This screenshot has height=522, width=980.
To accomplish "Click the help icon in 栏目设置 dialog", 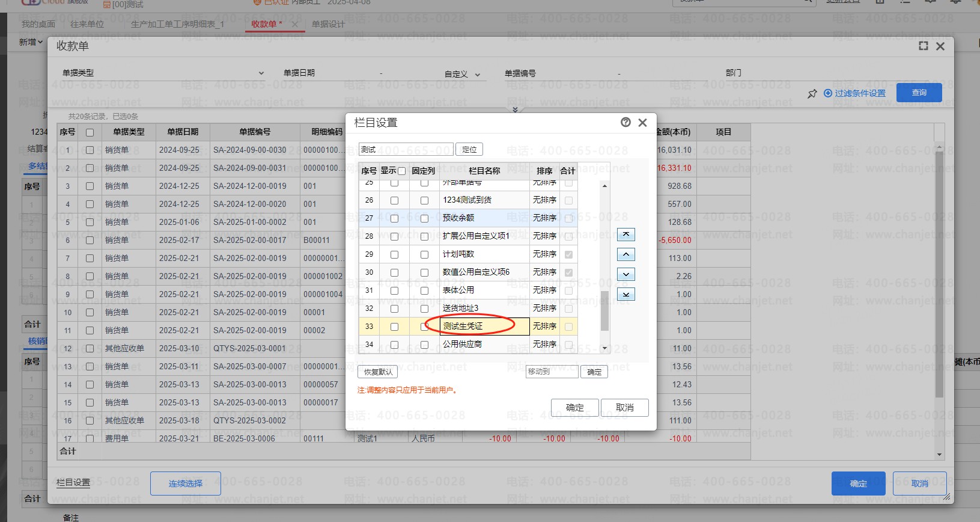I will [625, 122].
